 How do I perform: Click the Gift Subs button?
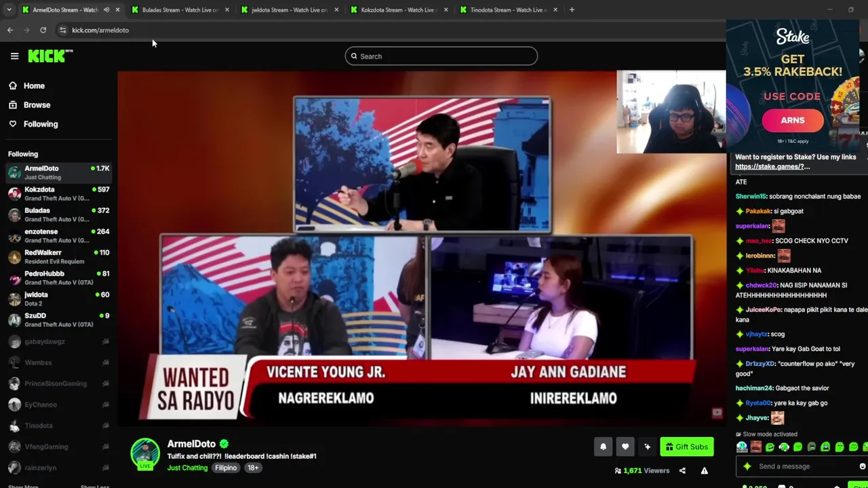click(x=686, y=447)
